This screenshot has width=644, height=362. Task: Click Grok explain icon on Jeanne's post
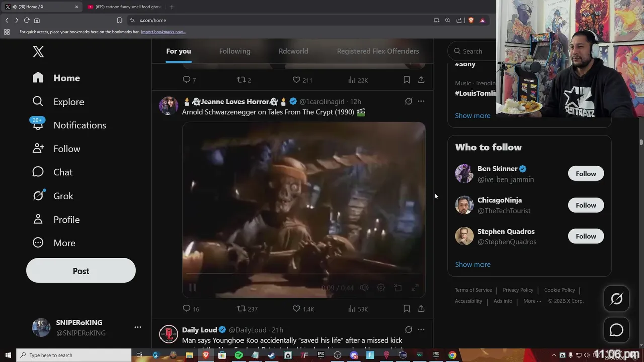[409, 101]
